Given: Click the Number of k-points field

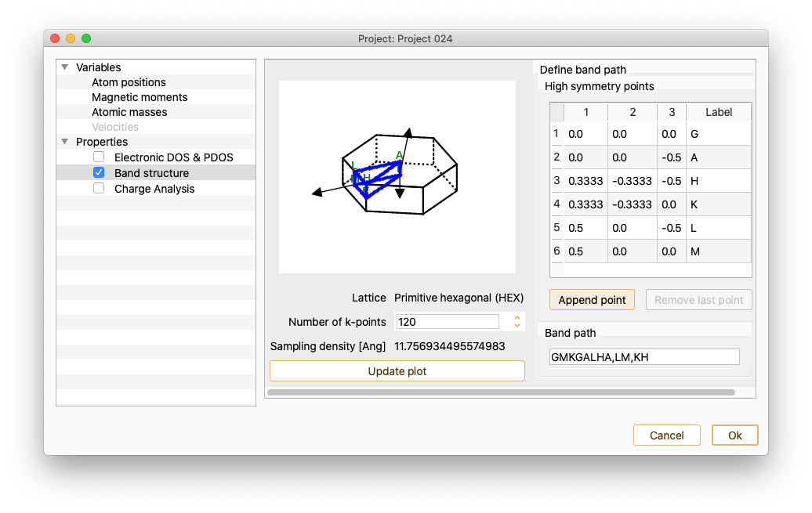Looking at the screenshot, I should pos(447,322).
